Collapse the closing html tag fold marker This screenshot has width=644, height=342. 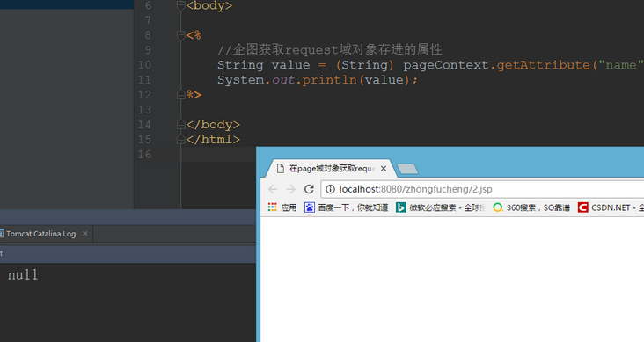pyautogui.click(x=180, y=140)
